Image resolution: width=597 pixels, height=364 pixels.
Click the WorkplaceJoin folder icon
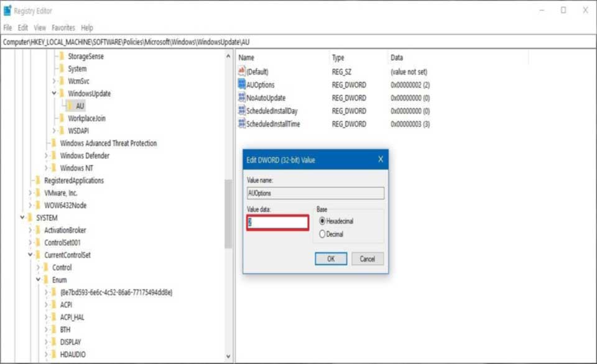pyautogui.click(x=62, y=118)
